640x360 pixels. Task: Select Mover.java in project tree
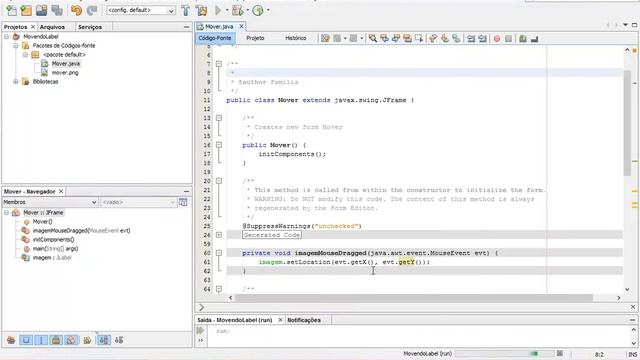click(66, 64)
